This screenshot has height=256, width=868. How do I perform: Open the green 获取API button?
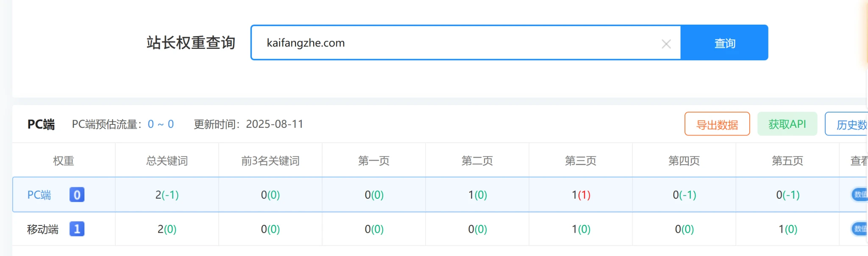tap(787, 124)
